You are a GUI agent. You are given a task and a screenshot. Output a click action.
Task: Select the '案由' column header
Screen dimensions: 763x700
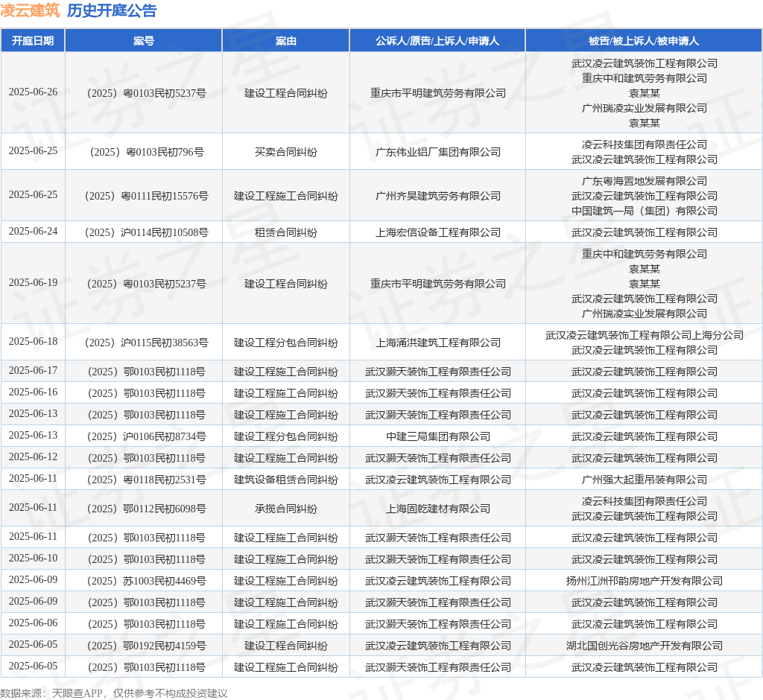(285, 41)
